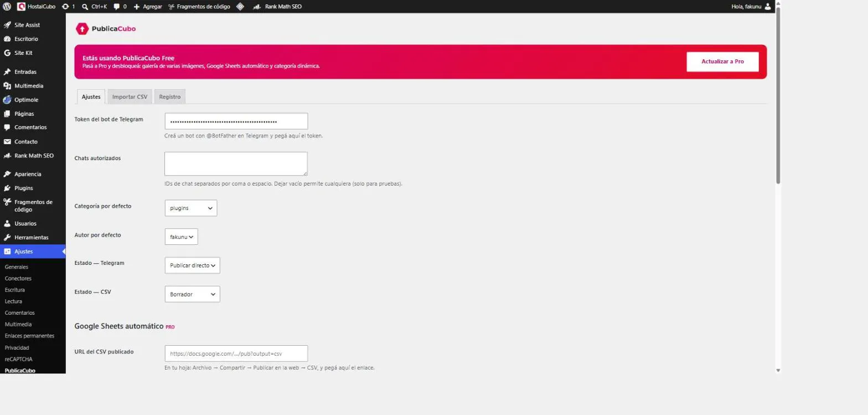Click the scrollbar down arrow
Image resolution: width=868 pixels, height=415 pixels.
click(778, 370)
